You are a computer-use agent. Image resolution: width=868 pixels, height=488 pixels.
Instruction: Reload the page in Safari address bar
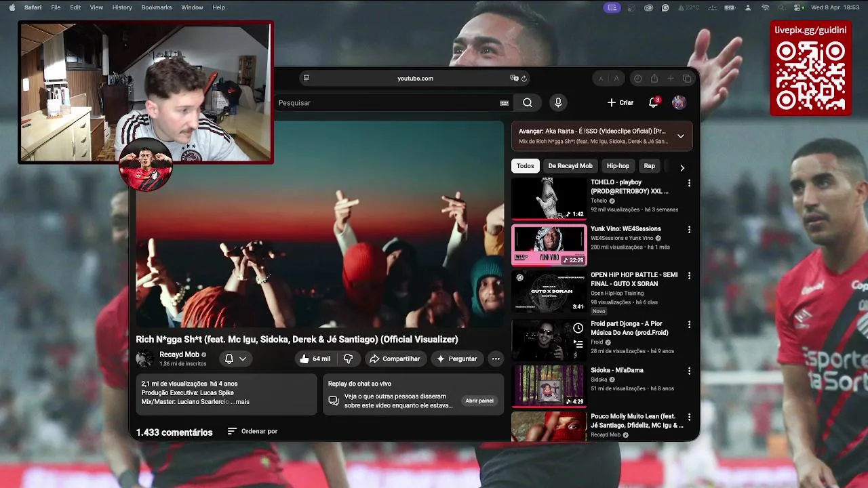coord(524,79)
